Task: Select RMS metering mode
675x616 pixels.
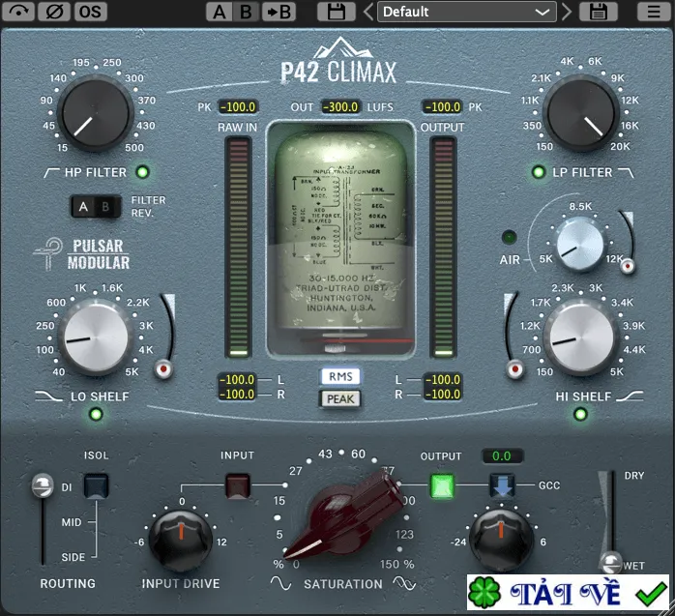Action: [x=340, y=377]
